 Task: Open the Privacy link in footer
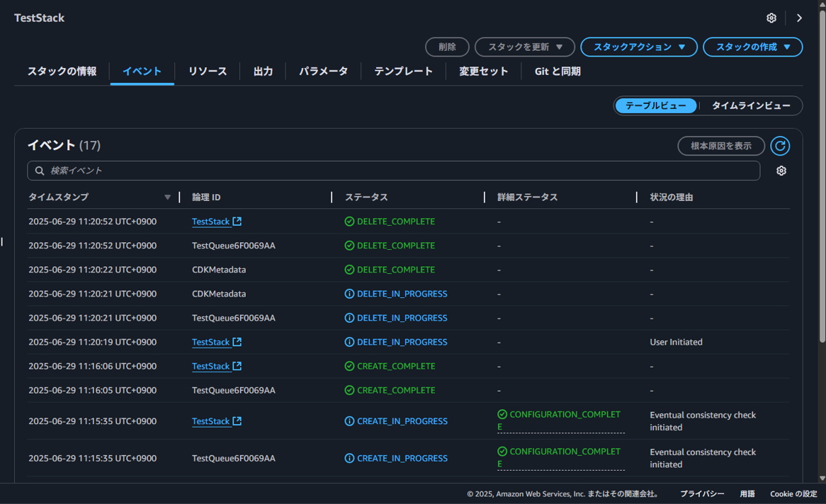pyautogui.click(x=702, y=494)
